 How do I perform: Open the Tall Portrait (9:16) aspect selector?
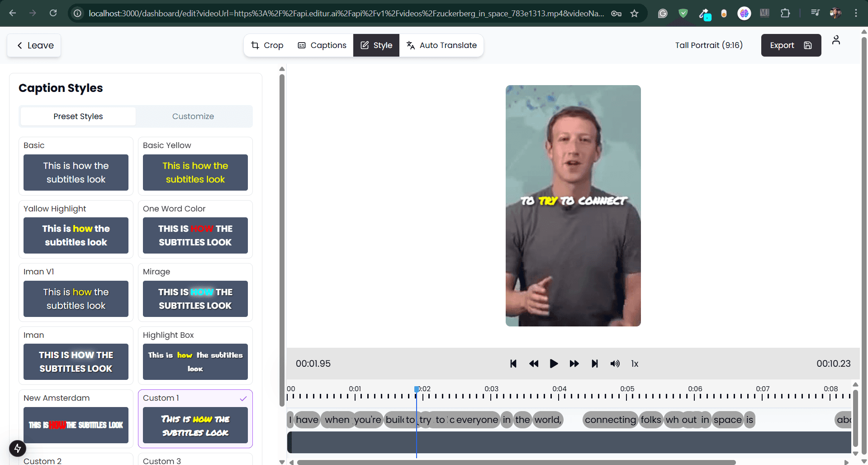(708, 45)
